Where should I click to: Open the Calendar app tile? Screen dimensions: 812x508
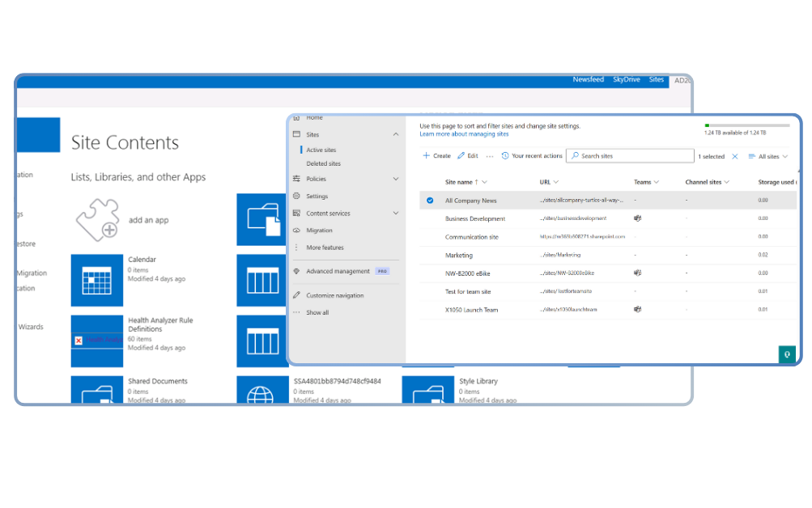97,280
